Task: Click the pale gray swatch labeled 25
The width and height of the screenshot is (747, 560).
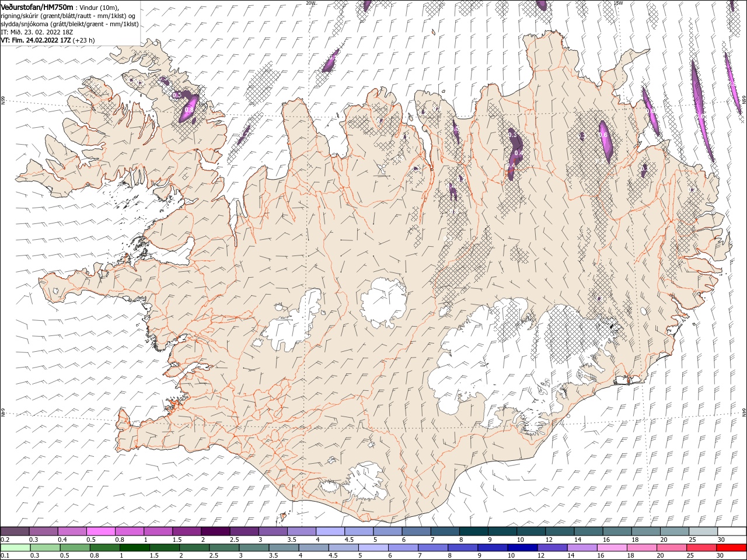Action: point(703,531)
